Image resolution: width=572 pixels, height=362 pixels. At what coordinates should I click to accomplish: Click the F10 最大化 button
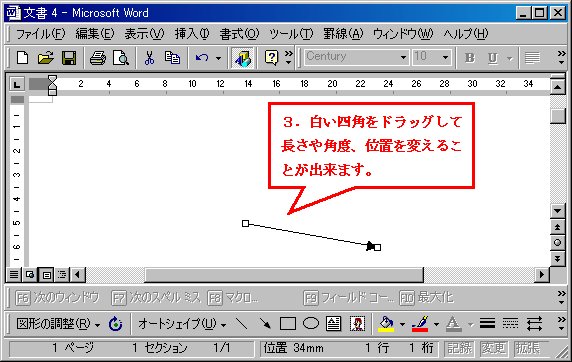click(x=426, y=298)
